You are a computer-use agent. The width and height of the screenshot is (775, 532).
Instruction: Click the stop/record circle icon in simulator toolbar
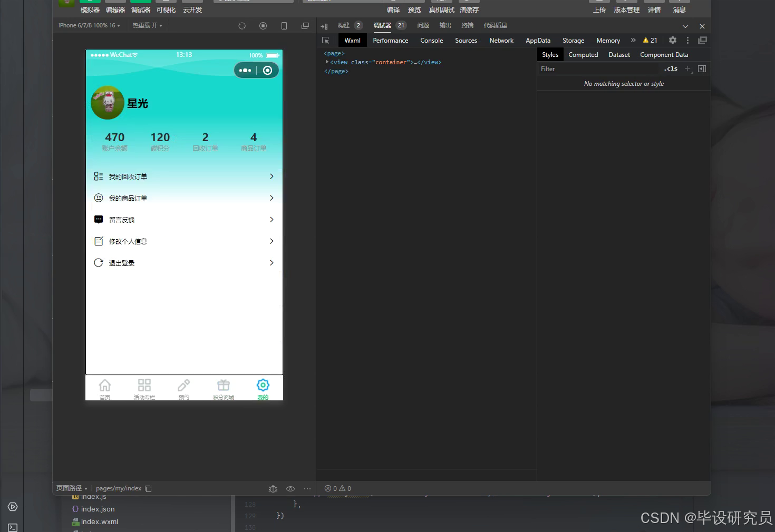point(263,26)
